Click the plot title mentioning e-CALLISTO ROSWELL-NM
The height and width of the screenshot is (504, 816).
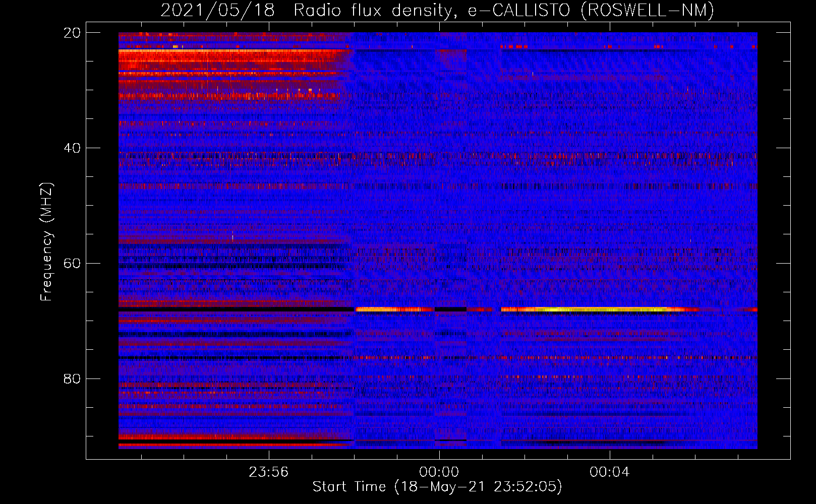[x=437, y=10]
